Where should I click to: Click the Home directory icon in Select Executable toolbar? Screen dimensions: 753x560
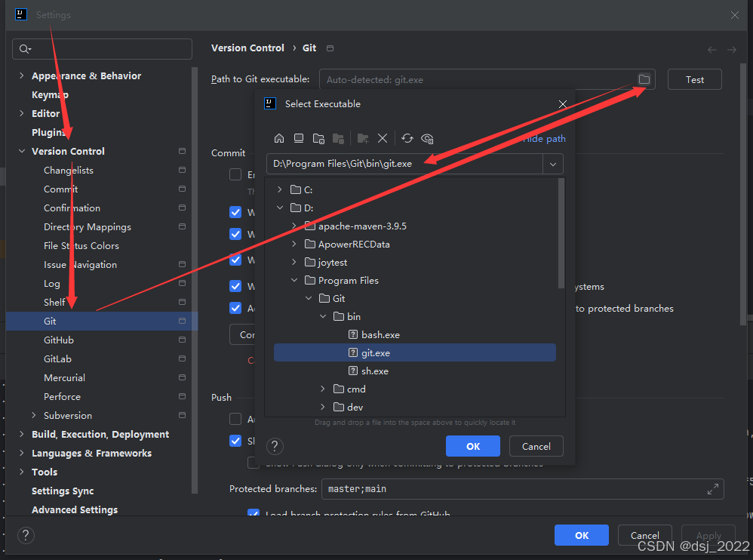(279, 138)
